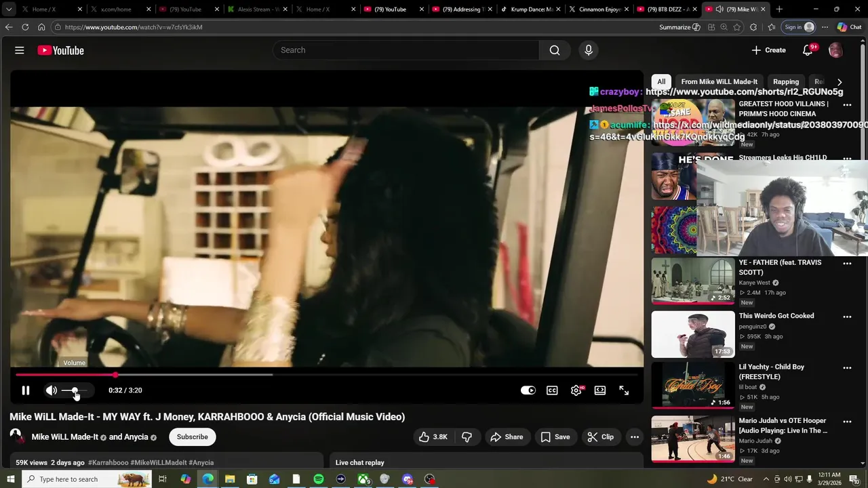Open Lil Yachty - Child Boy title

[x=772, y=371]
